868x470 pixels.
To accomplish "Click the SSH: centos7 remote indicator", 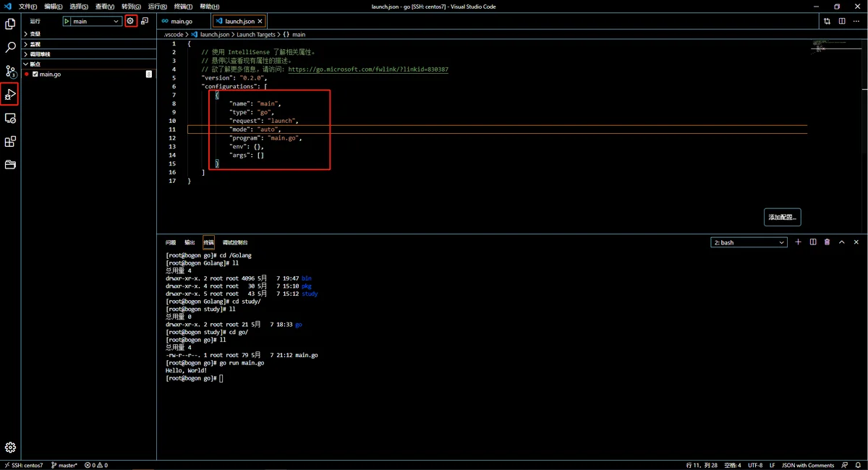I will click(25, 465).
